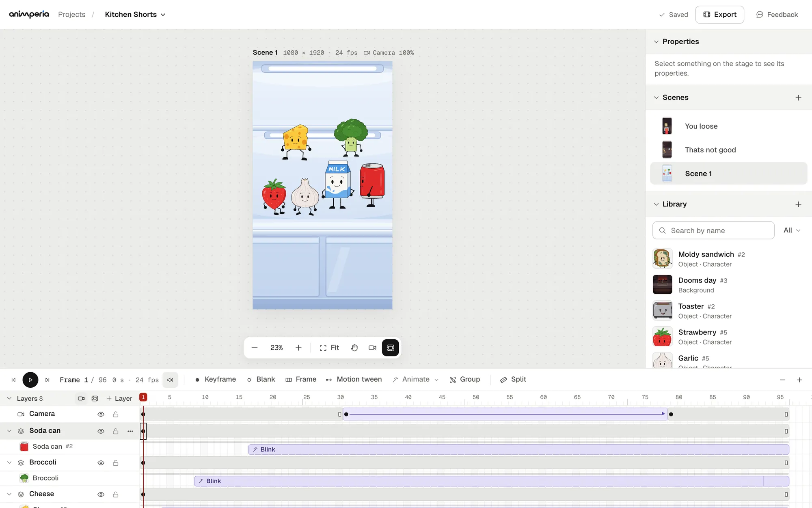The height and width of the screenshot is (508, 812).
Task: Select Scene 1 in Scenes list
Action: pos(729,174)
